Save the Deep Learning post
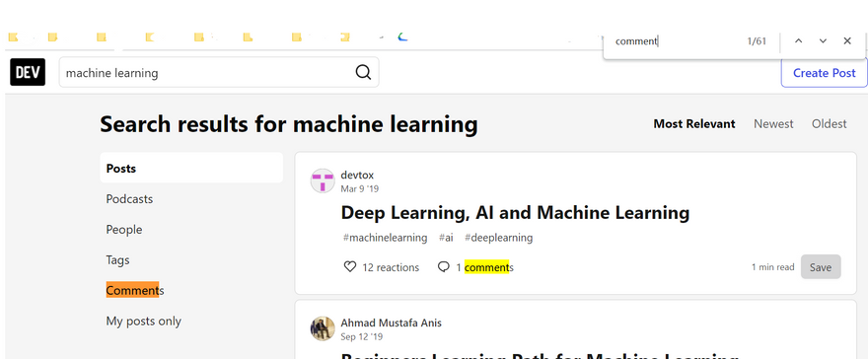This screenshot has width=868, height=359. (x=821, y=267)
